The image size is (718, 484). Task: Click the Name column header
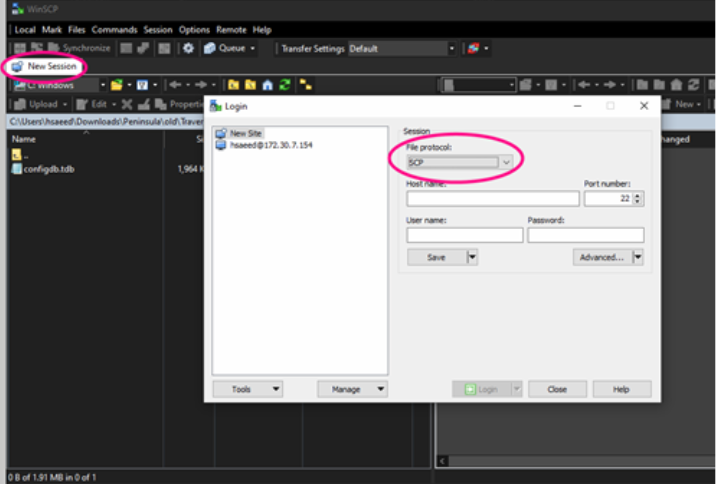pos(24,139)
